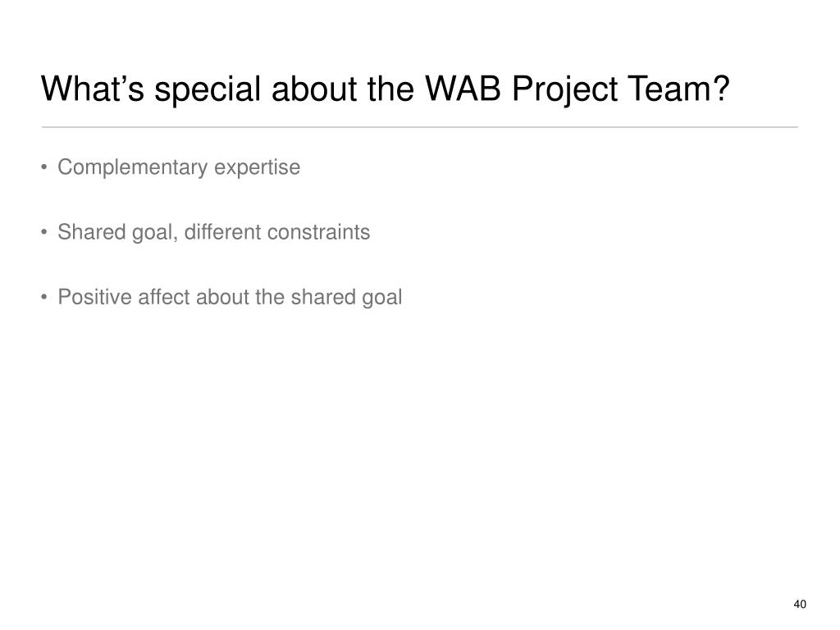
Task: Click the "Complementary expertise" bullet text
Action: point(179,167)
